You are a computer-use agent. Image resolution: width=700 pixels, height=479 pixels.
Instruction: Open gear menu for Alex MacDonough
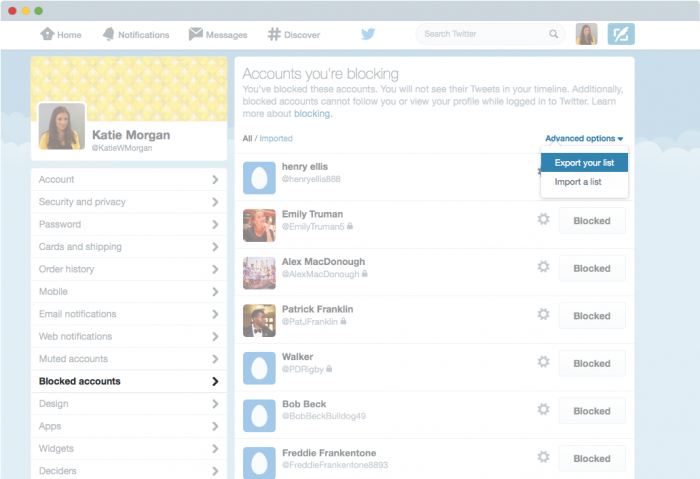(543, 267)
